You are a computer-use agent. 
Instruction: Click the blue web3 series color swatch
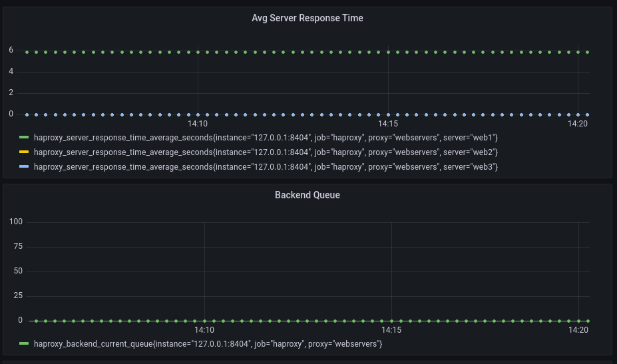click(24, 166)
